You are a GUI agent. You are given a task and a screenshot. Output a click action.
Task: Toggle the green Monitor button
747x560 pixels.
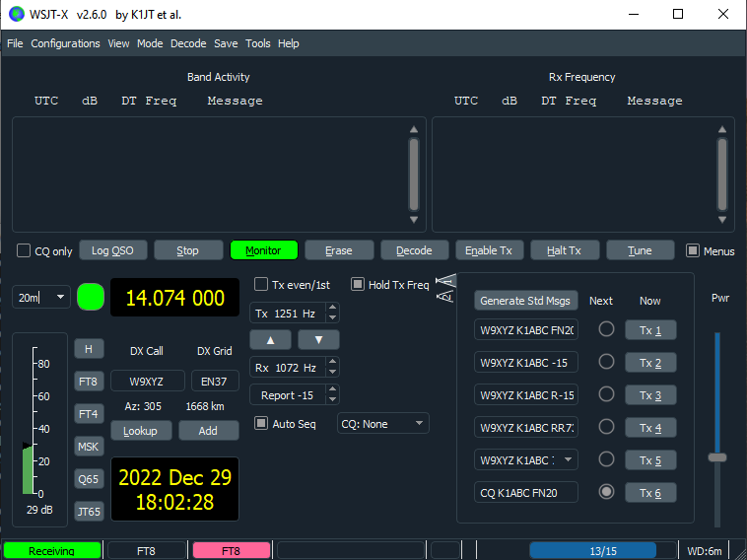tap(263, 250)
